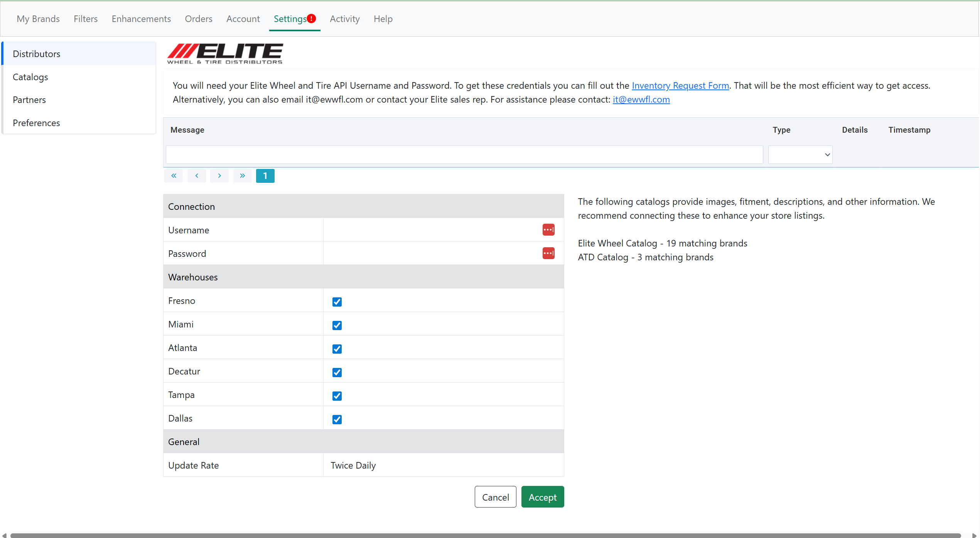Select page 1 in pagination
The height and width of the screenshot is (538, 980).
[265, 176]
